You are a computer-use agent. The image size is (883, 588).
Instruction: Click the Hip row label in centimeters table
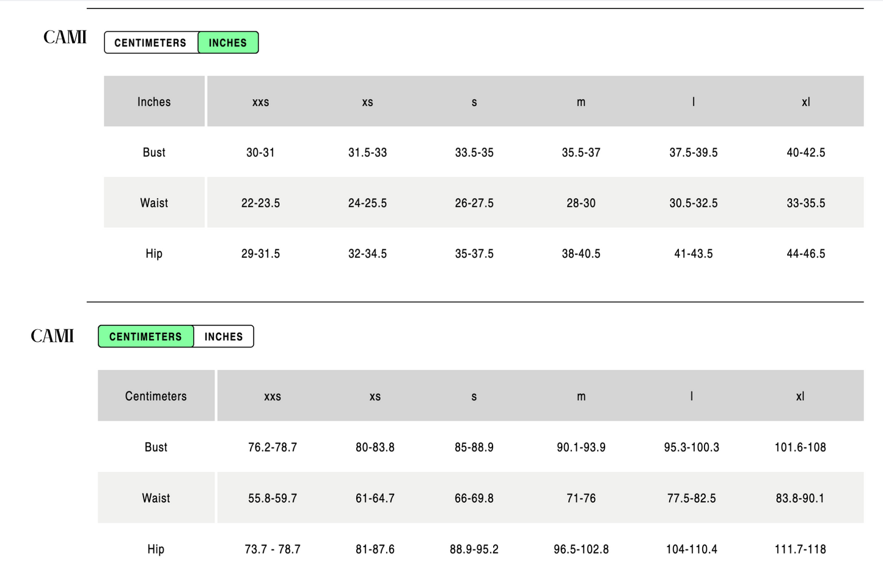[x=156, y=549]
